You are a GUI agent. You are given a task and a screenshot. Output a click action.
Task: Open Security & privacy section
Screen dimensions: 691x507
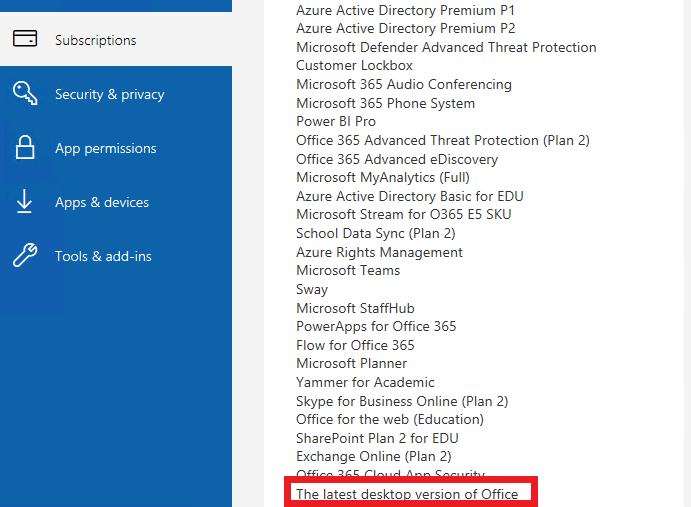point(116,94)
